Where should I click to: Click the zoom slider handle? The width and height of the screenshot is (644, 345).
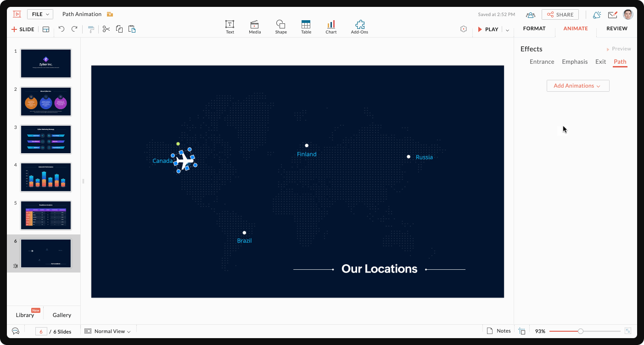pos(581,331)
